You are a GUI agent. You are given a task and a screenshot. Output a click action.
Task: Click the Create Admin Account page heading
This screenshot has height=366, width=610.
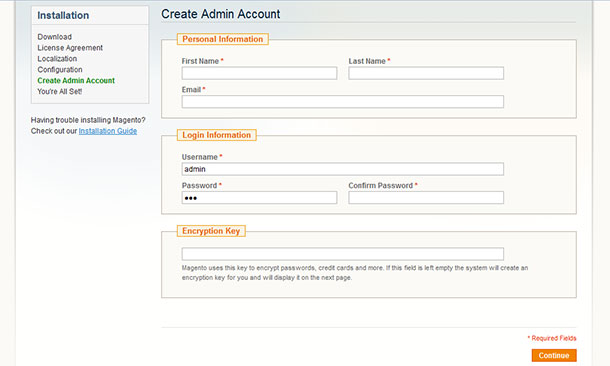point(221,14)
